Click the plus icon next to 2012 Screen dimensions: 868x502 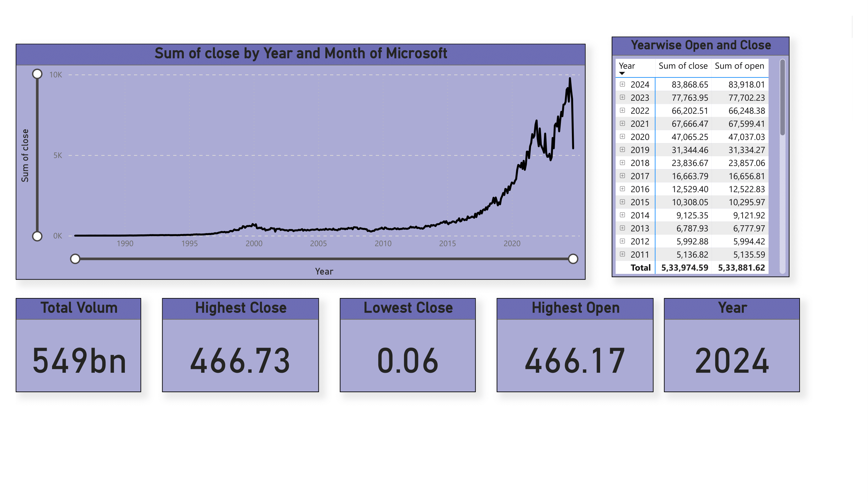622,241
